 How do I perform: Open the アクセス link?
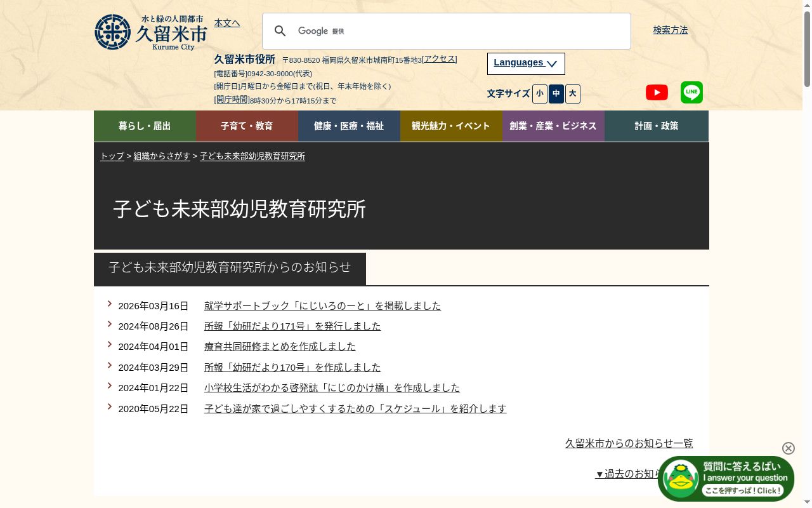click(x=440, y=58)
